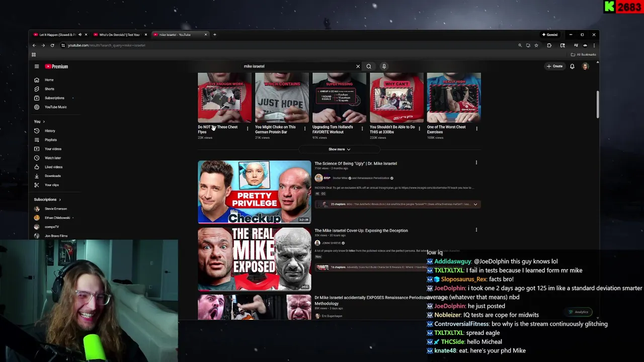644x362 pixels.
Task: Open the browser extensions puzzle icon
Action: tap(549, 45)
